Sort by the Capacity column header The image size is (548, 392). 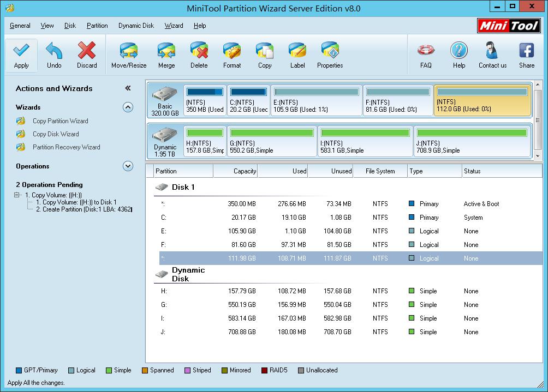click(235, 171)
